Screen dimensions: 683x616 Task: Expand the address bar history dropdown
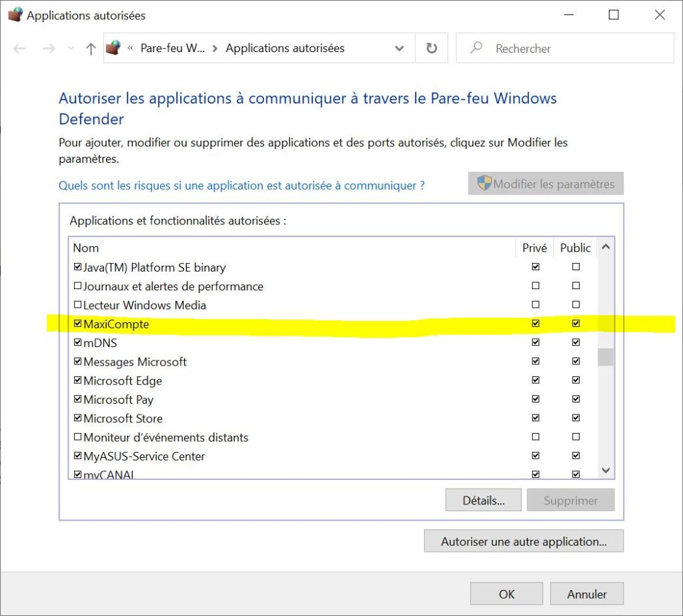coord(399,48)
